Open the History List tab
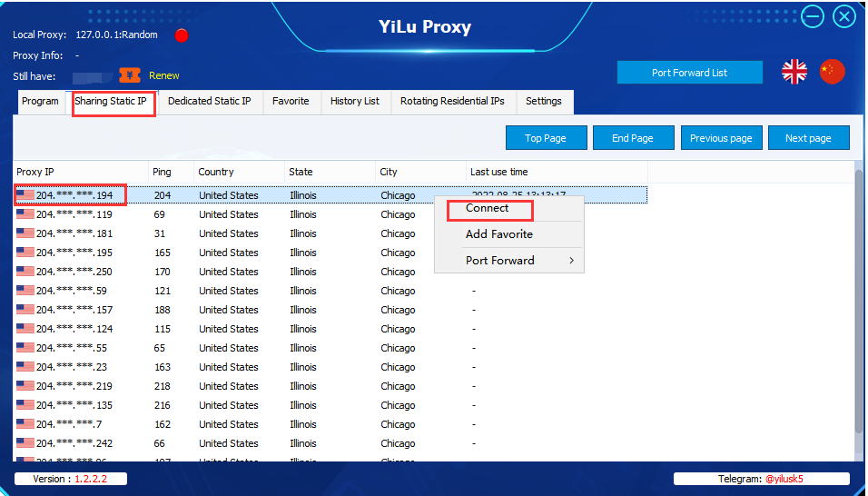The height and width of the screenshot is (496, 868). pos(355,102)
